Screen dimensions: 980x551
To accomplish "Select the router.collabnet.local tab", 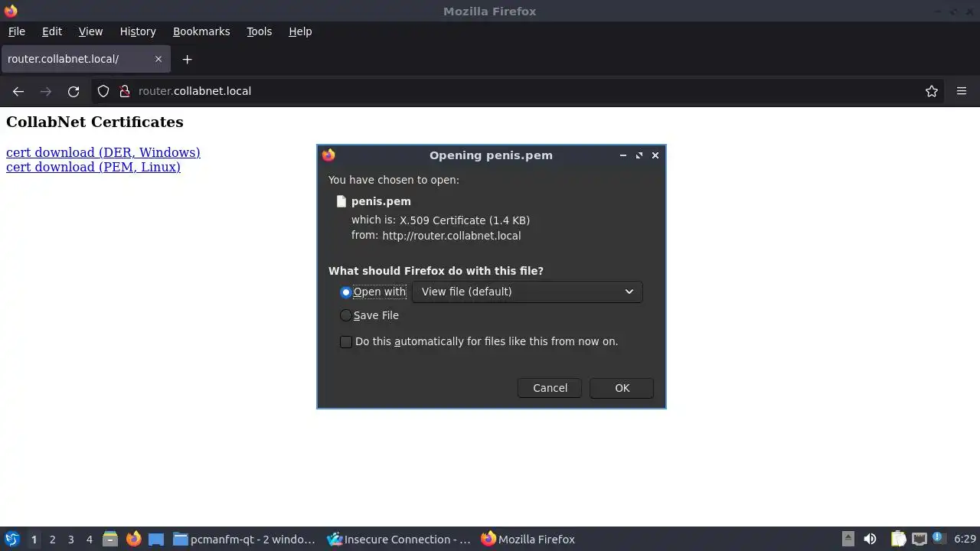I will pyautogui.click(x=85, y=59).
